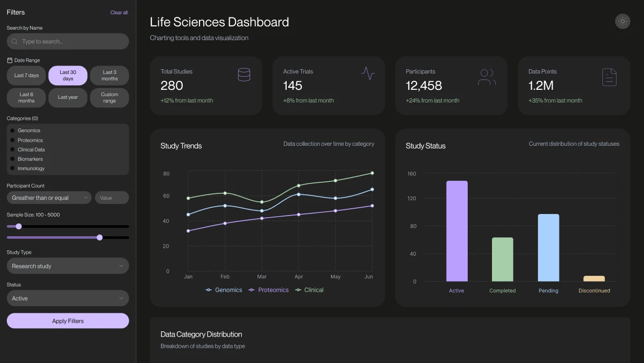644x363 pixels.
Task: Select the Last 7 days date range
Action: pyautogui.click(x=25, y=75)
